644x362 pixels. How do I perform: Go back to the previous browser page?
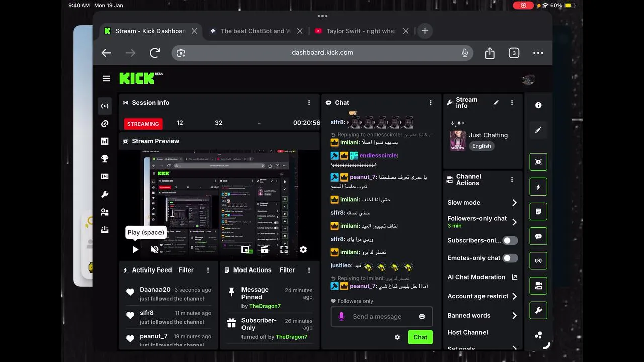coord(106,53)
